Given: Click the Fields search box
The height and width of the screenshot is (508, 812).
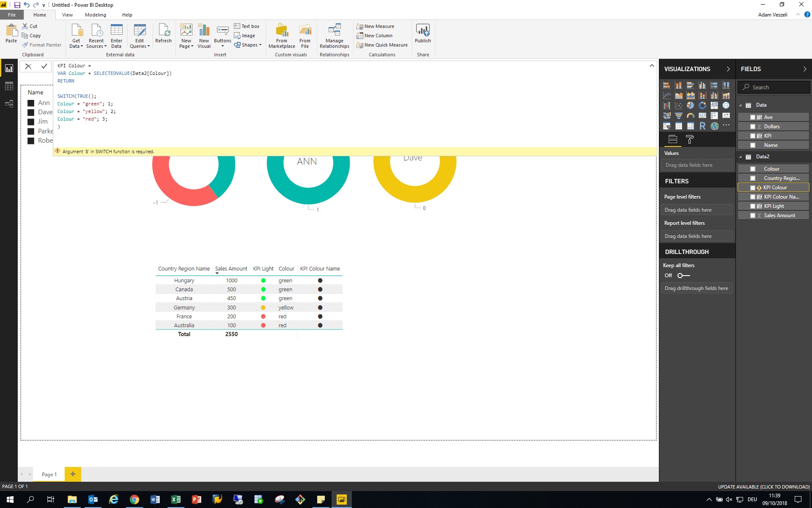Looking at the screenshot, I should tap(774, 87).
